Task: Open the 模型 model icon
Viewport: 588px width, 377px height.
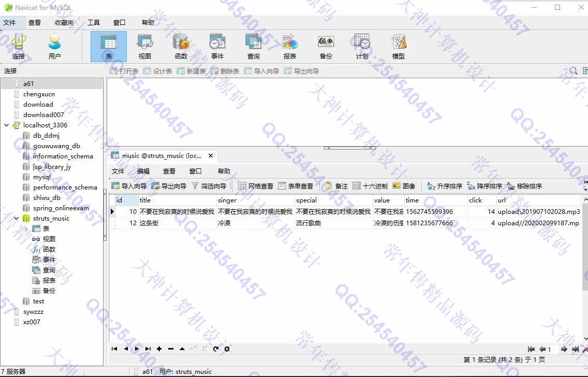Action: pos(398,47)
